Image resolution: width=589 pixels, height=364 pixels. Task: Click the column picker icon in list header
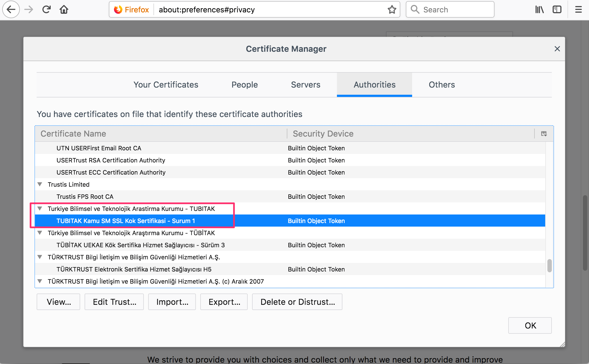544,134
